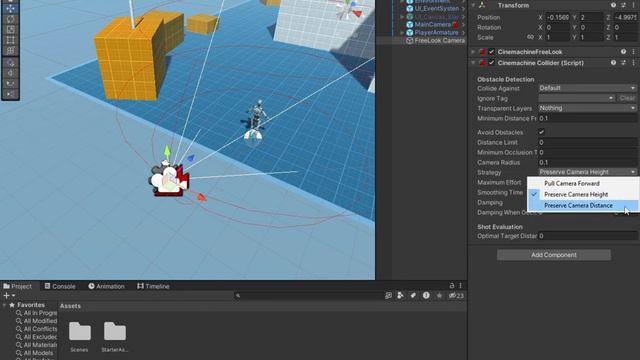Expand the CinemachineFreeLook component foldout
640x360 pixels.
(473, 52)
